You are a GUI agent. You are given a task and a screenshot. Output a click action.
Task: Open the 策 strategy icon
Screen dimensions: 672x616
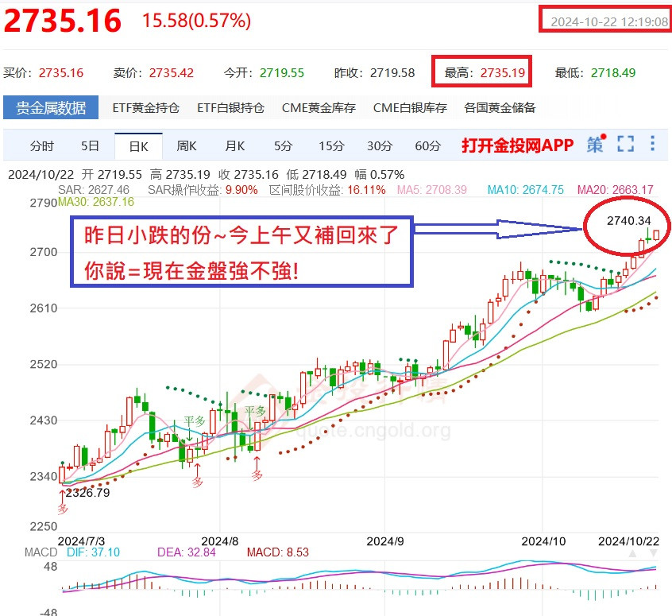(x=596, y=144)
